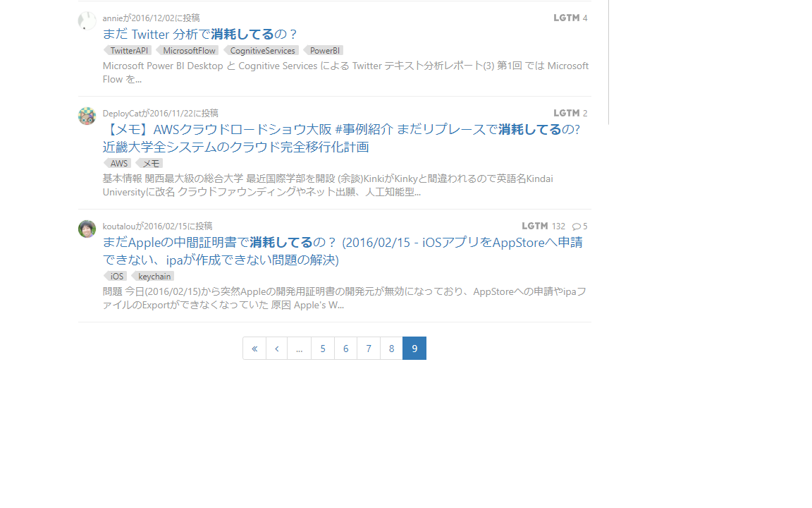This screenshot has width=812, height=508.
Task: Select the PowerBI tag
Action: 323,51
